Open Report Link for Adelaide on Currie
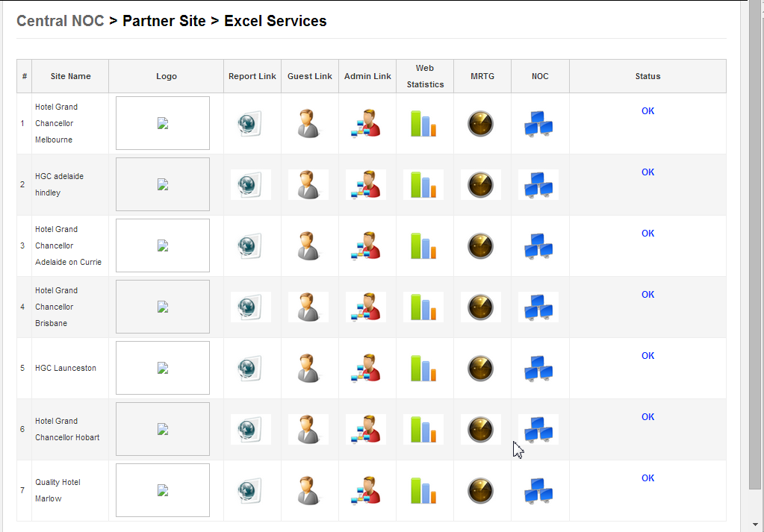 [x=250, y=245]
